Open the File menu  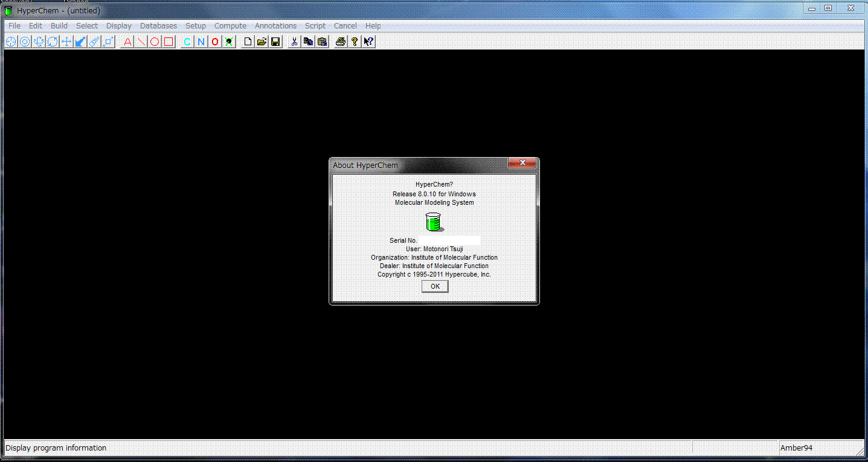click(14, 26)
